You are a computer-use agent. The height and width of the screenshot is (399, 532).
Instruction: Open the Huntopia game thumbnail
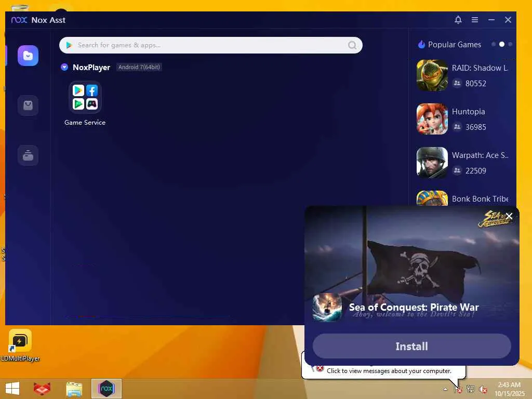click(432, 119)
